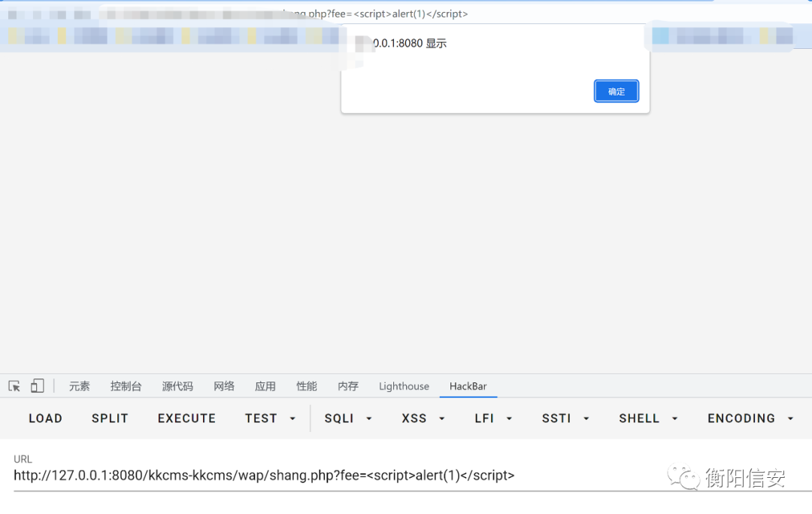This screenshot has height=514, width=812.
Task: Click the HackBar URL input field
Action: (412, 476)
